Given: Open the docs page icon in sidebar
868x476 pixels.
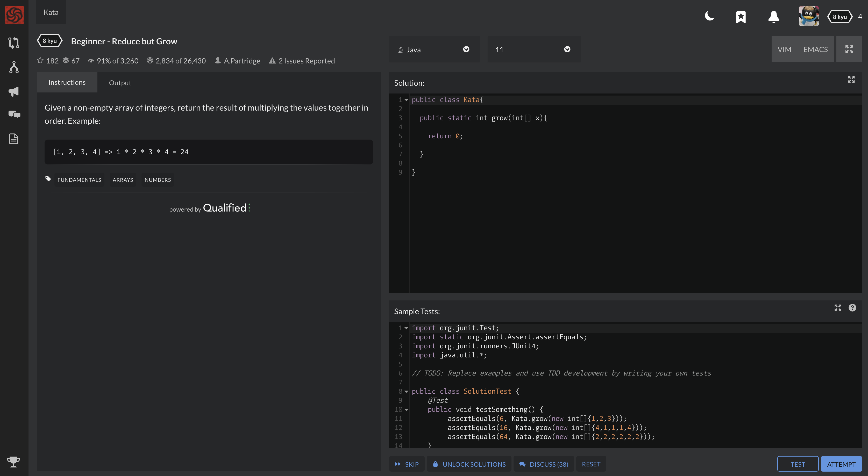Looking at the screenshot, I should pos(14,139).
